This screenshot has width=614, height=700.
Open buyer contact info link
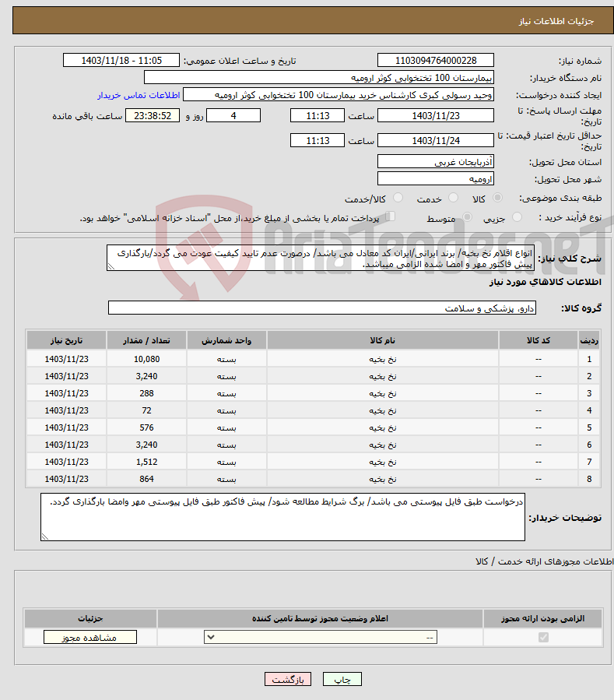[139, 96]
